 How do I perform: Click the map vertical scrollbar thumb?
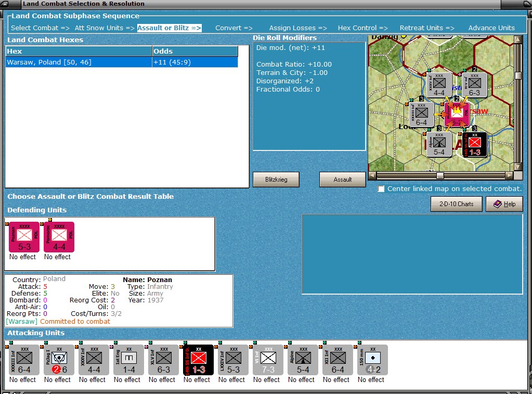pyautogui.click(x=518, y=75)
